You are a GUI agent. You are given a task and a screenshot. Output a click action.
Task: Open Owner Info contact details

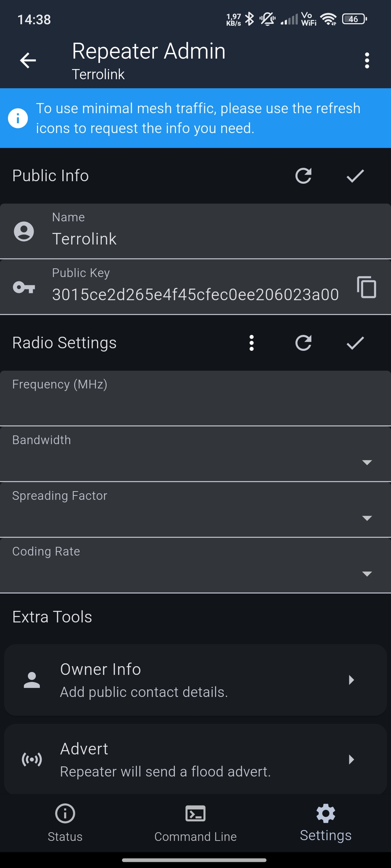[195, 680]
